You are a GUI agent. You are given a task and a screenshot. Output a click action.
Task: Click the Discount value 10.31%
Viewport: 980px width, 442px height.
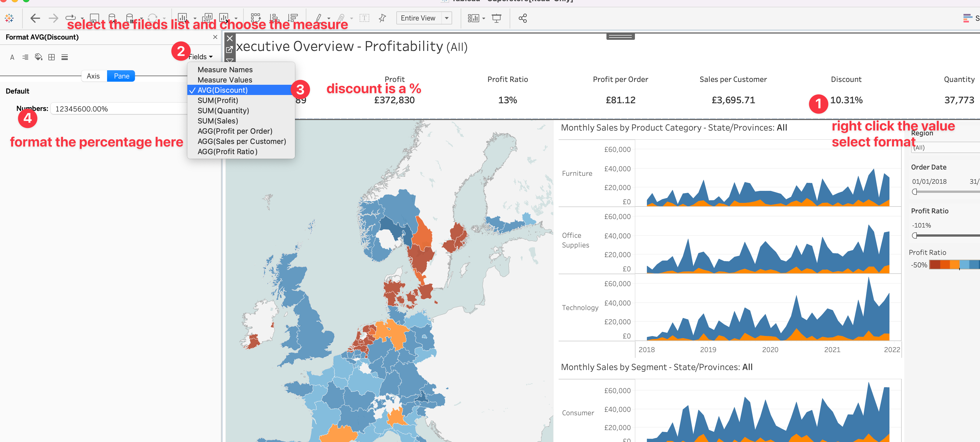[x=846, y=100]
